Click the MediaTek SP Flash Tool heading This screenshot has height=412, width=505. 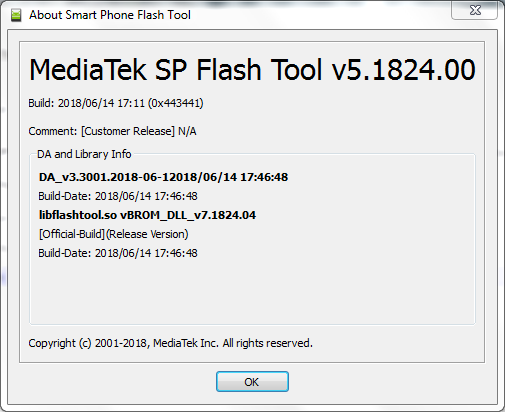[176, 69]
